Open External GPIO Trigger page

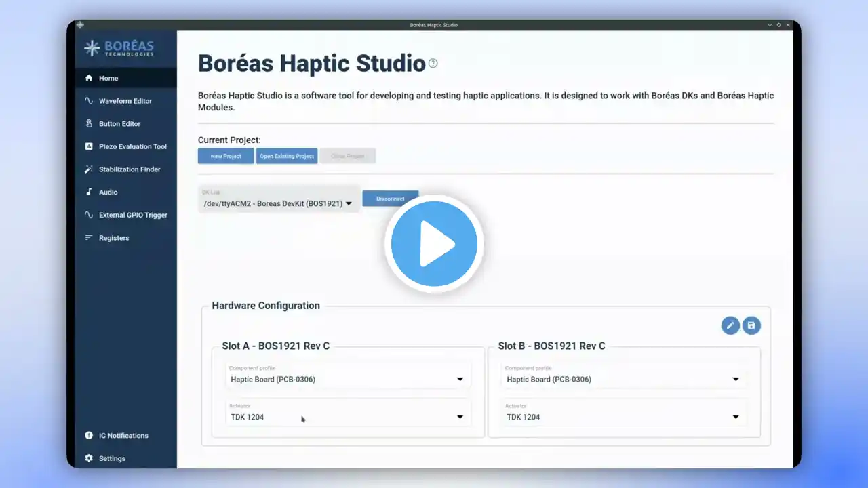(x=126, y=215)
